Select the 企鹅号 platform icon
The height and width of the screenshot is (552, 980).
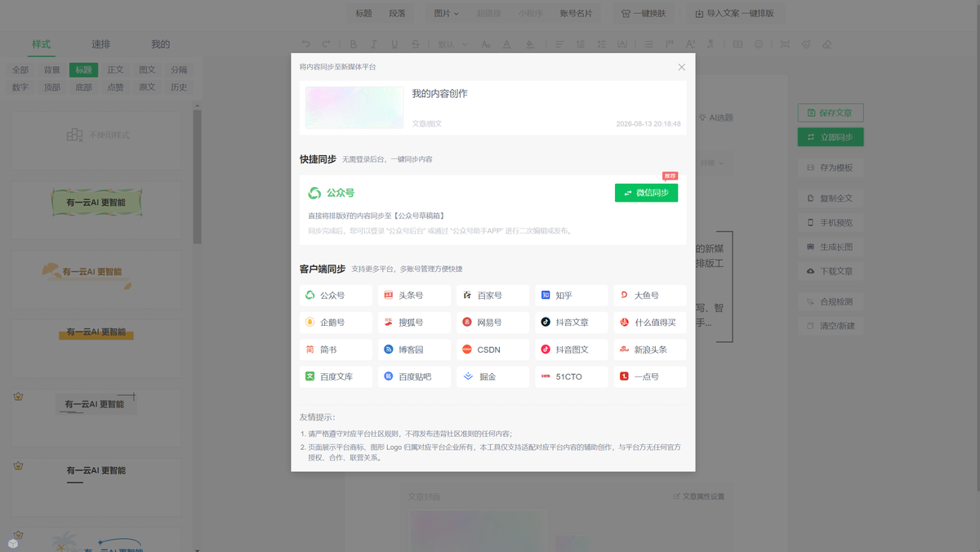pyautogui.click(x=310, y=323)
